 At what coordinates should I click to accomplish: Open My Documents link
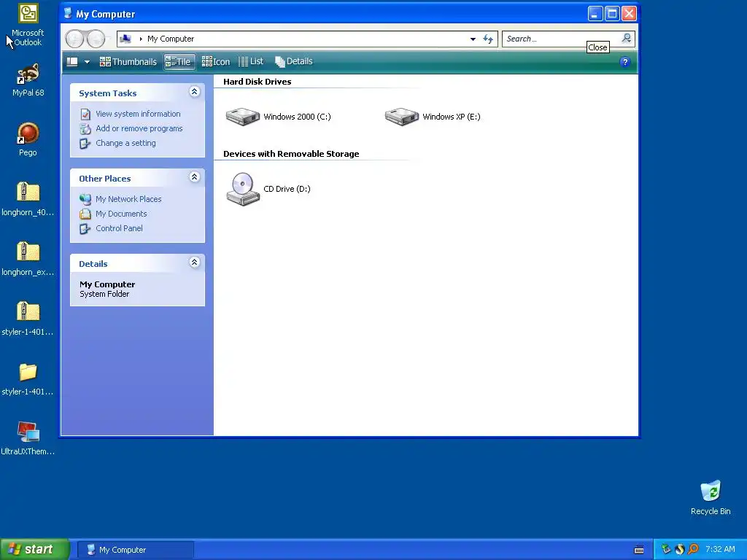(121, 214)
